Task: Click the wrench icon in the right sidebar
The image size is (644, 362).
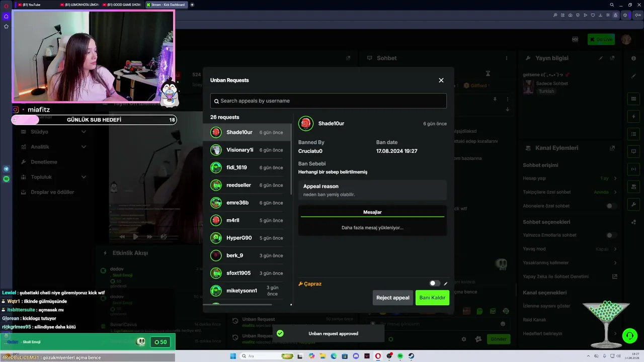Action: 633,205
